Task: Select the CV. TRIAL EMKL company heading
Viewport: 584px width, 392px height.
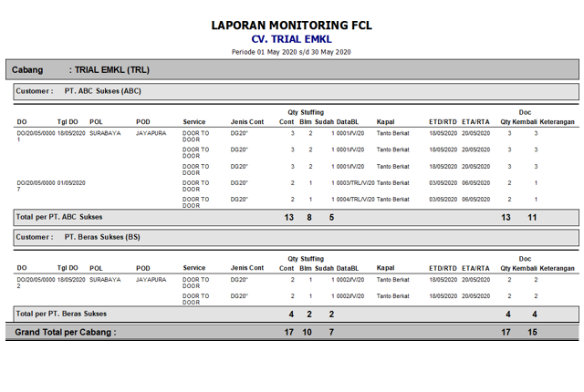Action: [291, 39]
